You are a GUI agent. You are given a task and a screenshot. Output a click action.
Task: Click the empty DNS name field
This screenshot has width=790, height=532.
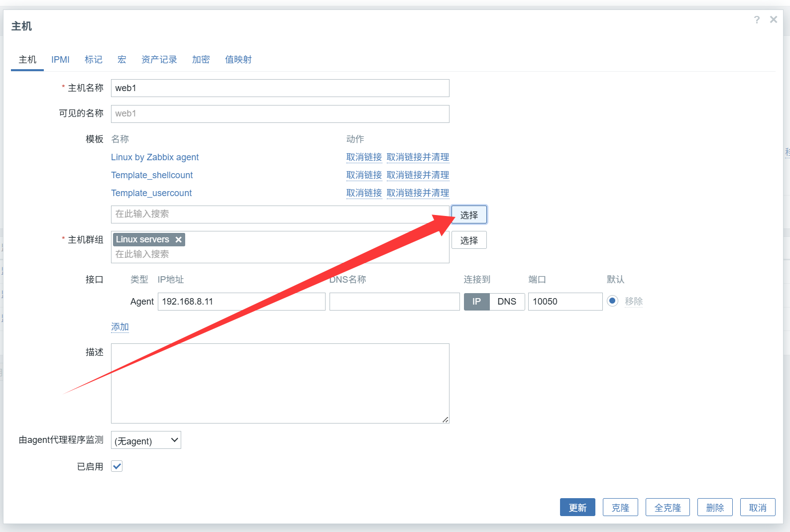[x=395, y=302]
